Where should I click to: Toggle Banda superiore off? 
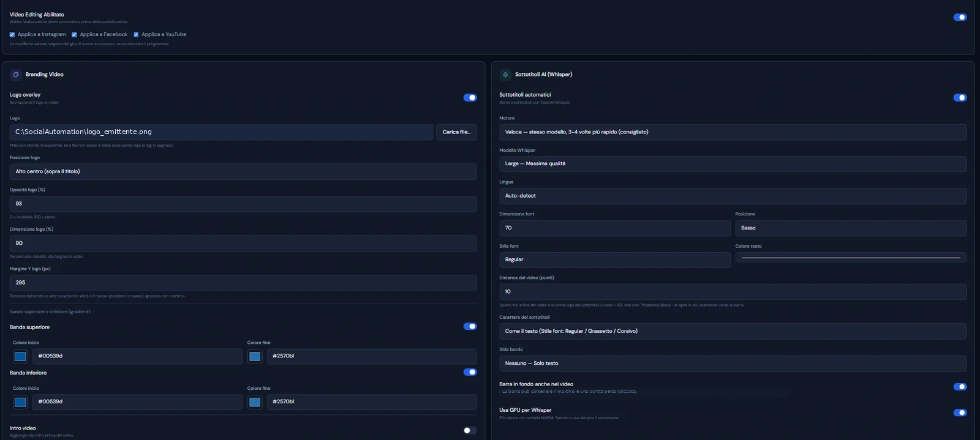click(470, 327)
